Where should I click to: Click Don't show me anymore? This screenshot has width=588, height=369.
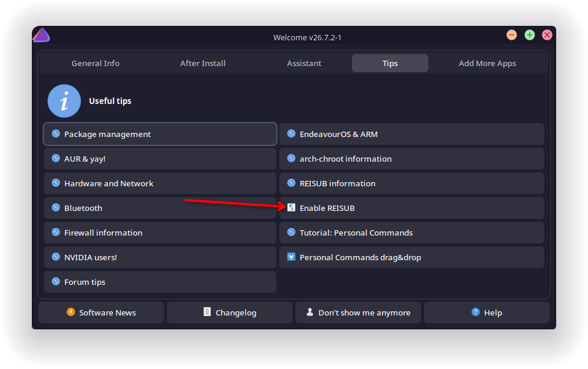358,313
